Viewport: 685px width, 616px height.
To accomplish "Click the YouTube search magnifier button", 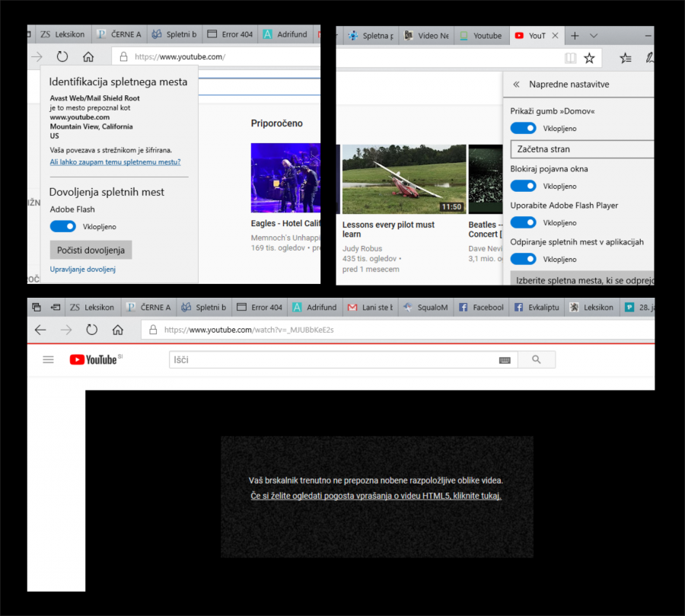I will tap(537, 359).
